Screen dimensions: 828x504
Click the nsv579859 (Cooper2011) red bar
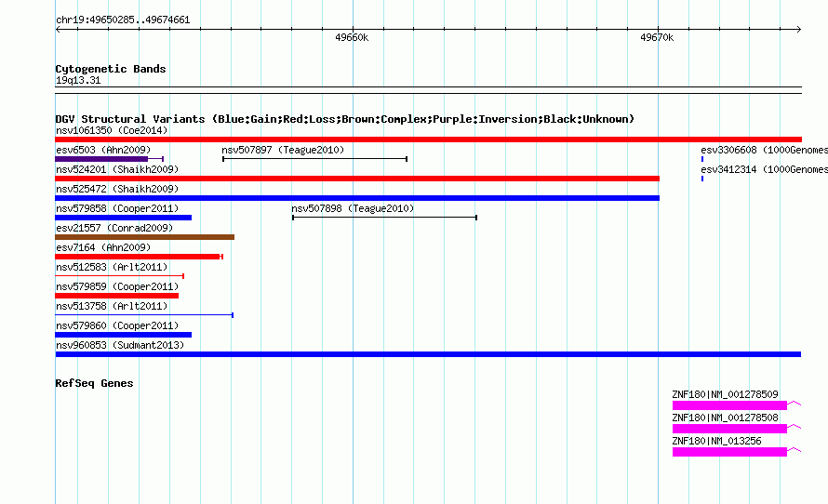(116, 296)
